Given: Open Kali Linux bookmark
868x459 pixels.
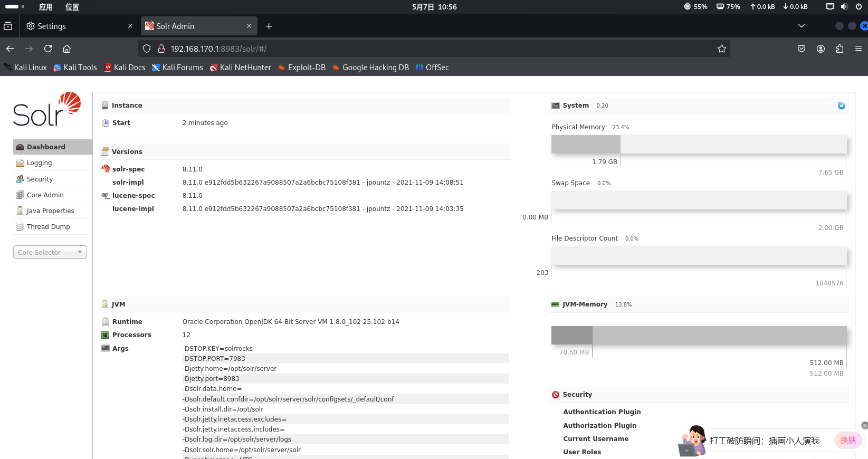Looking at the screenshot, I should coord(25,68).
